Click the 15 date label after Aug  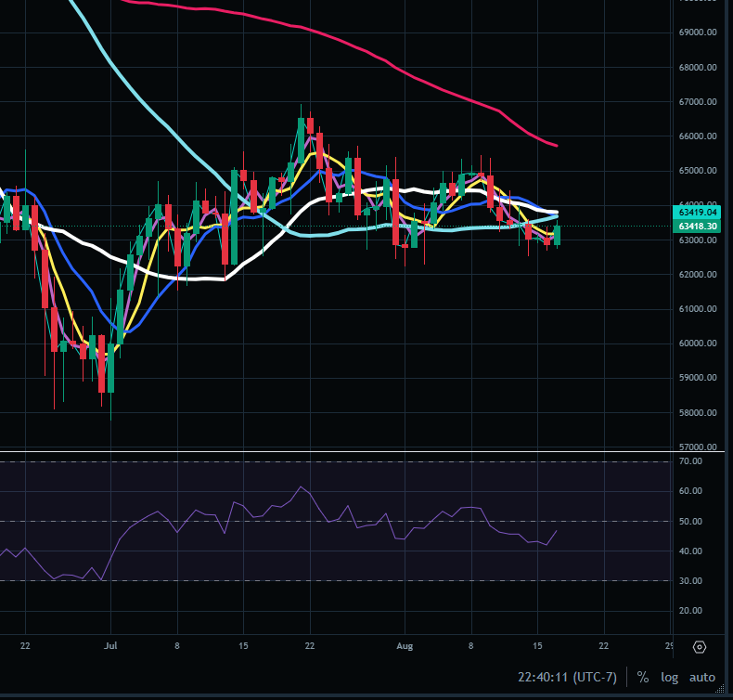[x=537, y=646]
